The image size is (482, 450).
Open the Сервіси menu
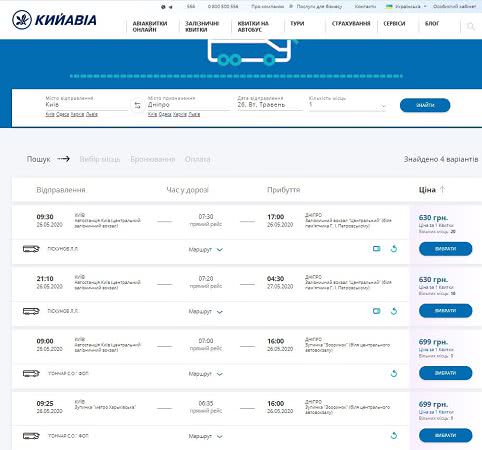(x=394, y=23)
